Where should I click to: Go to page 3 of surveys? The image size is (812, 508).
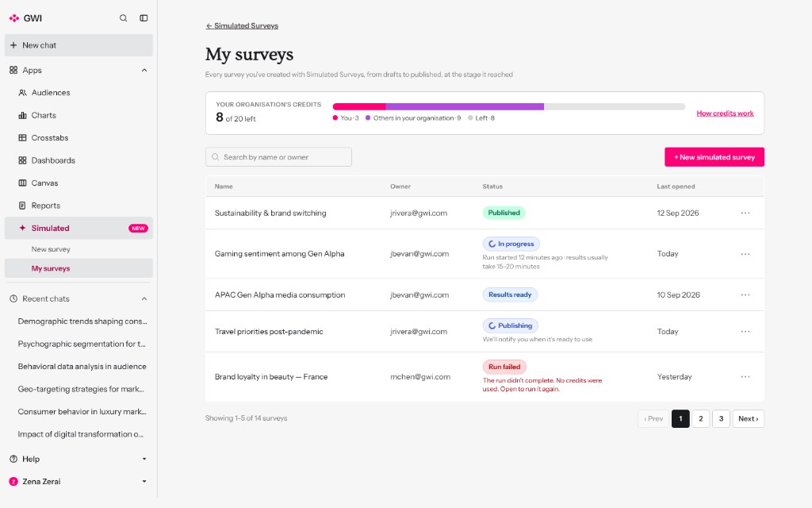pyautogui.click(x=721, y=419)
